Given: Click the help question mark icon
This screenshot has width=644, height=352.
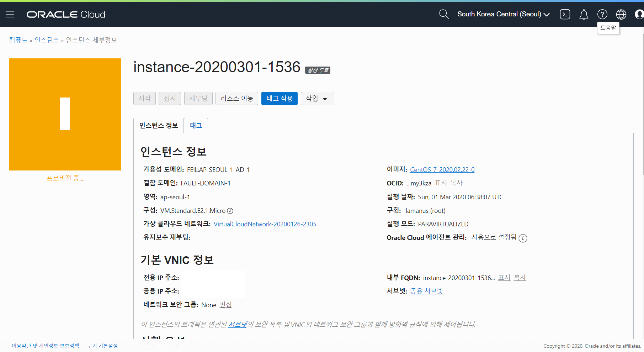Looking at the screenshot, I should click(x=602, y=14).
